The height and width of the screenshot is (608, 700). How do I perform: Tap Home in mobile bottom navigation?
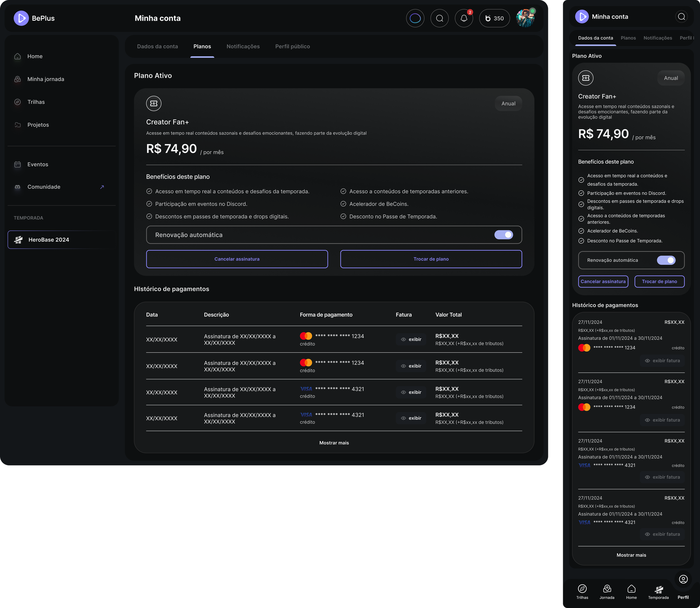coord(631,592)
